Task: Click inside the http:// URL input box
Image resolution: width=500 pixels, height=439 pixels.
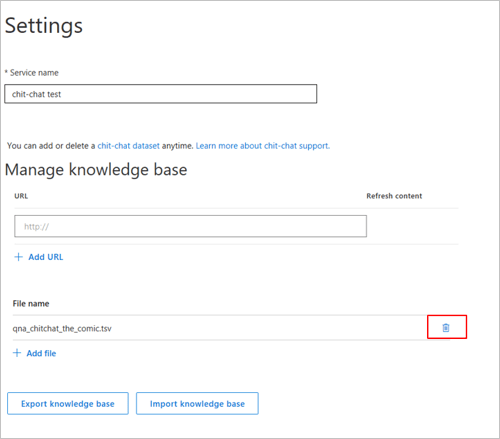Action: point(190,226)
